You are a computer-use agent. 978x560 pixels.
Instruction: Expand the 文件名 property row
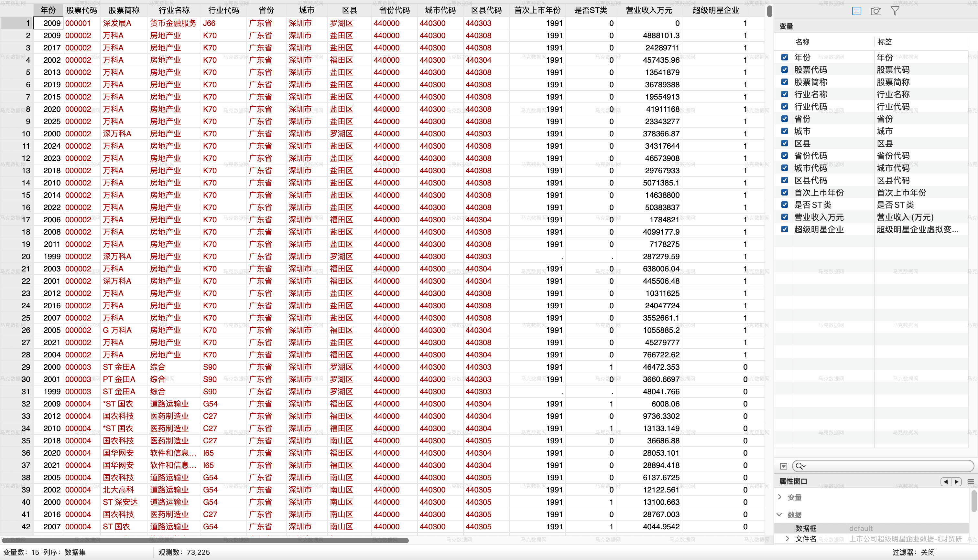tap(788, 538)
